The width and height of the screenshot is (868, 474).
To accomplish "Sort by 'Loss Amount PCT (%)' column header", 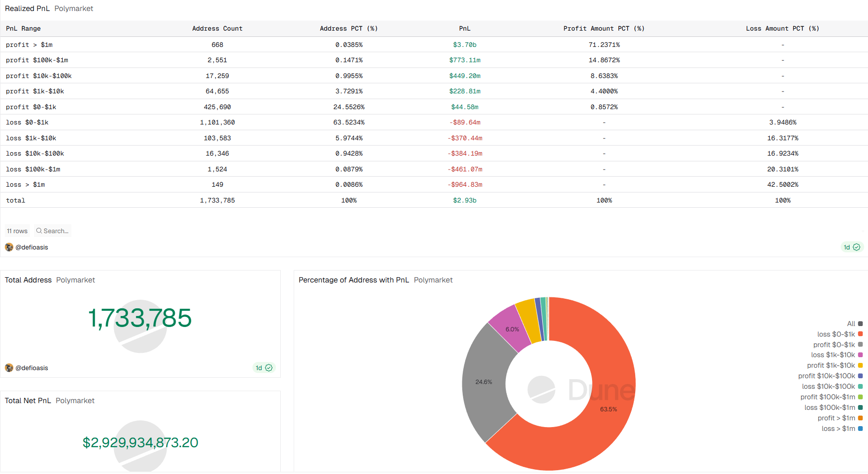I will (782, 29).
